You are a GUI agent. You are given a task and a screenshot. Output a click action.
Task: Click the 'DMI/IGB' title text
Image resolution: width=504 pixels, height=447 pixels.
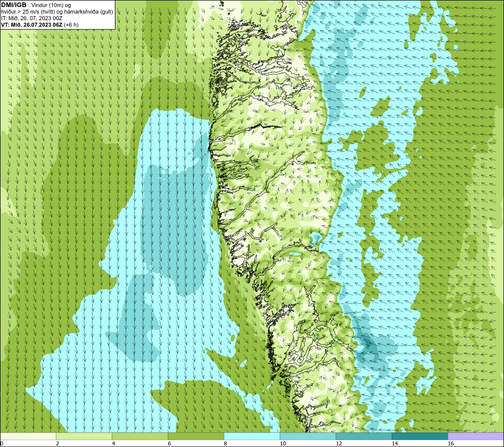pos(14,5)
